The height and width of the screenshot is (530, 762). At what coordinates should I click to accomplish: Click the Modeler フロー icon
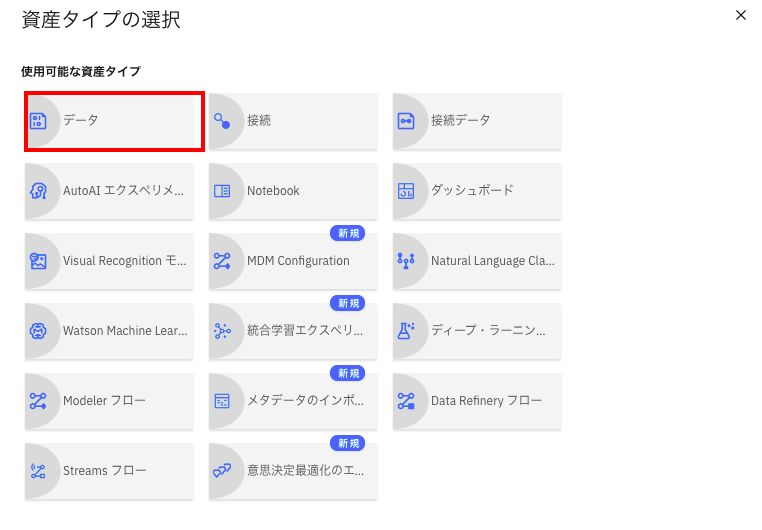tap(38, 401)
